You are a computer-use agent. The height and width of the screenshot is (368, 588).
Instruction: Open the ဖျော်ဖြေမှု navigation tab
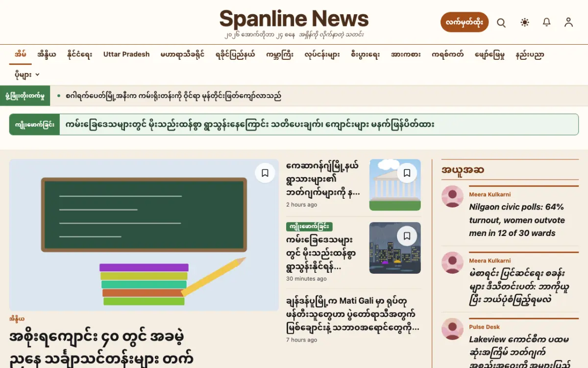click(x=490, y=54)
